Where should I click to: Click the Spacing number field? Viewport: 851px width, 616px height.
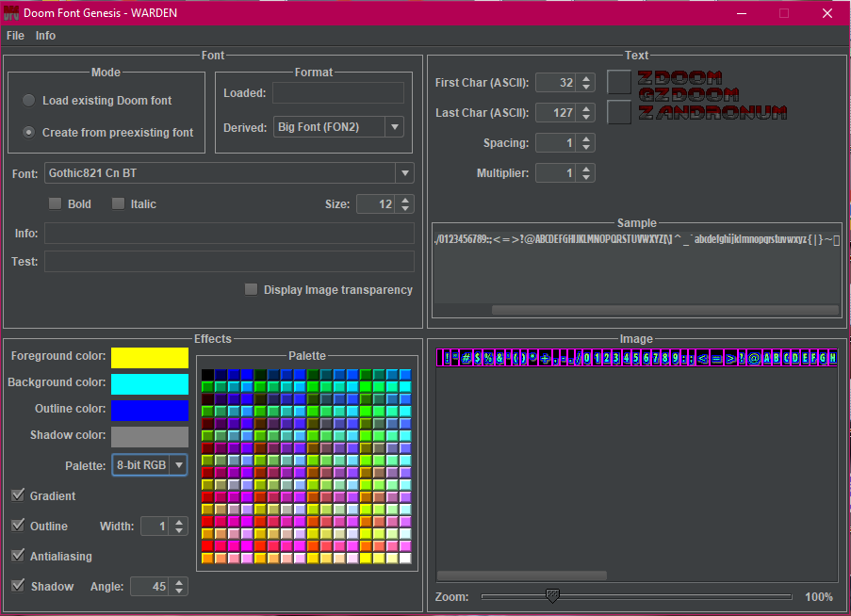pyautogui.click(x=557, y=143)
